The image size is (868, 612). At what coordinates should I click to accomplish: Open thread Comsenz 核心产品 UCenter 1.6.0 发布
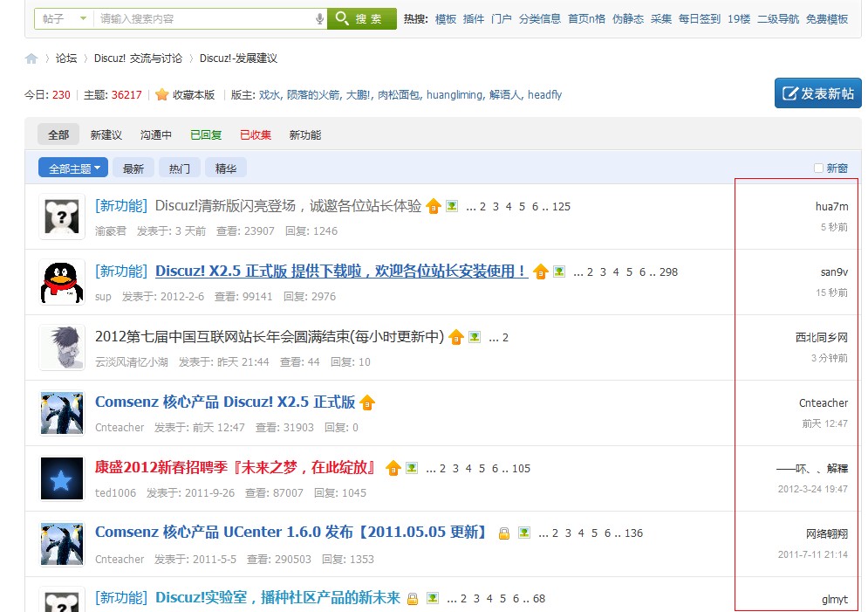[293, 533]
